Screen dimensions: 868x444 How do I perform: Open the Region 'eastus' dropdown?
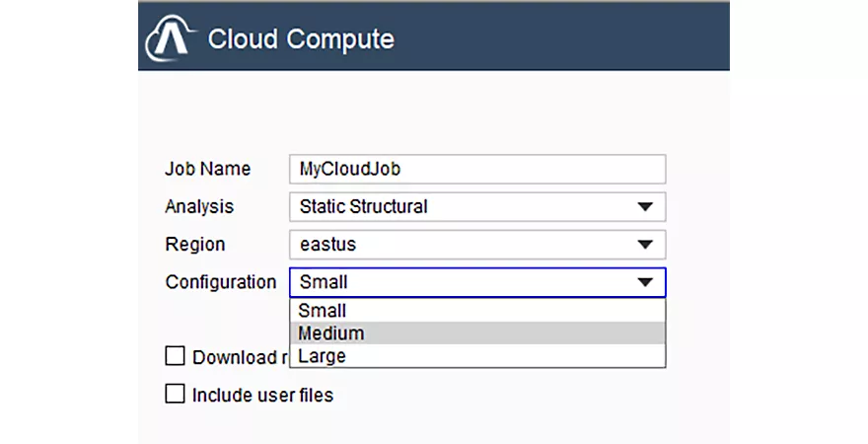(477, 244)
